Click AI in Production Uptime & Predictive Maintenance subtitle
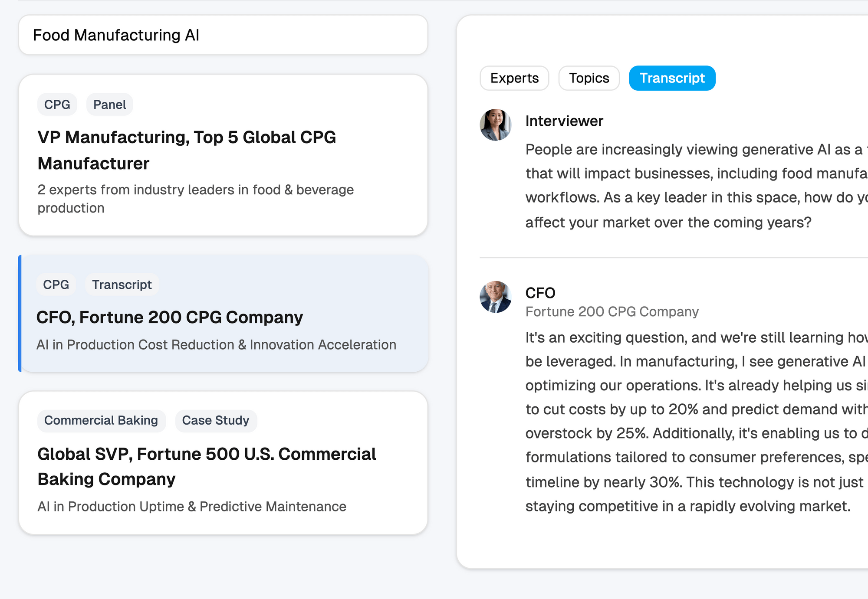868x599 pixels. 192,507
